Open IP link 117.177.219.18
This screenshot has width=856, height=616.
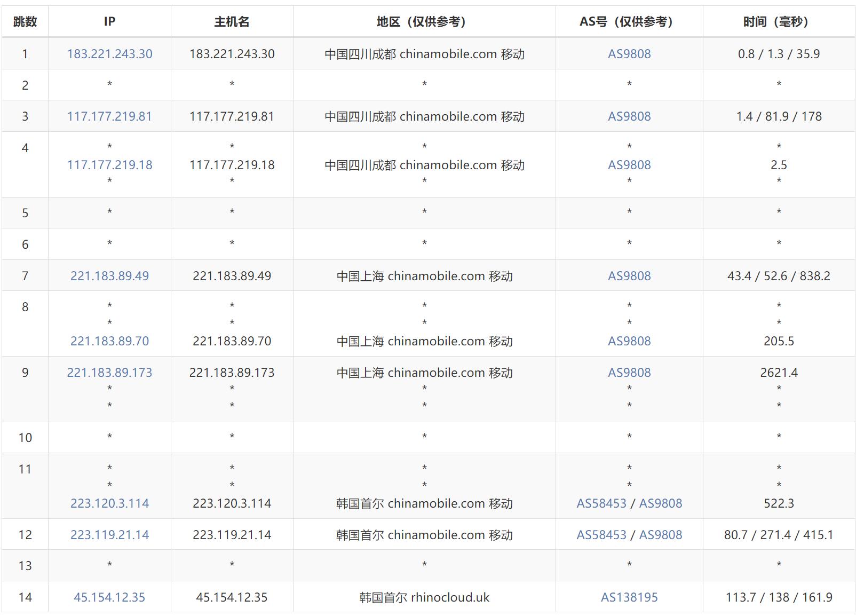pyautogui.click(x=109, y=165)
